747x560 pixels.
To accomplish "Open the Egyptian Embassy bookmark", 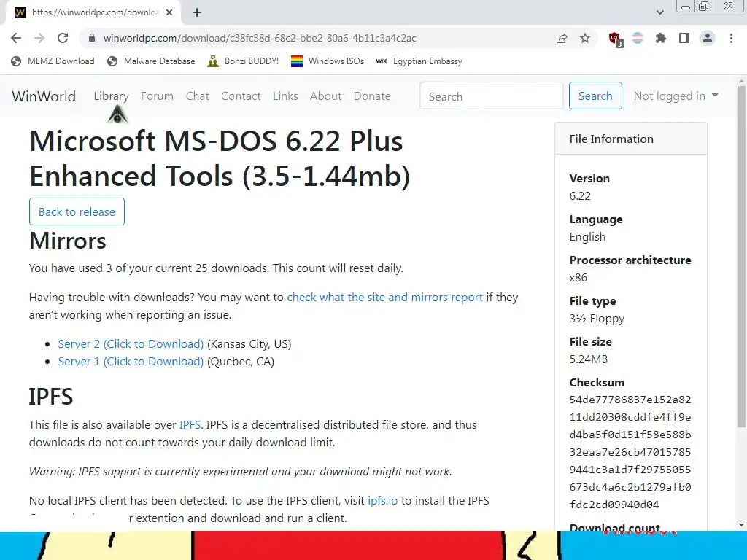I will pos(419,61).
